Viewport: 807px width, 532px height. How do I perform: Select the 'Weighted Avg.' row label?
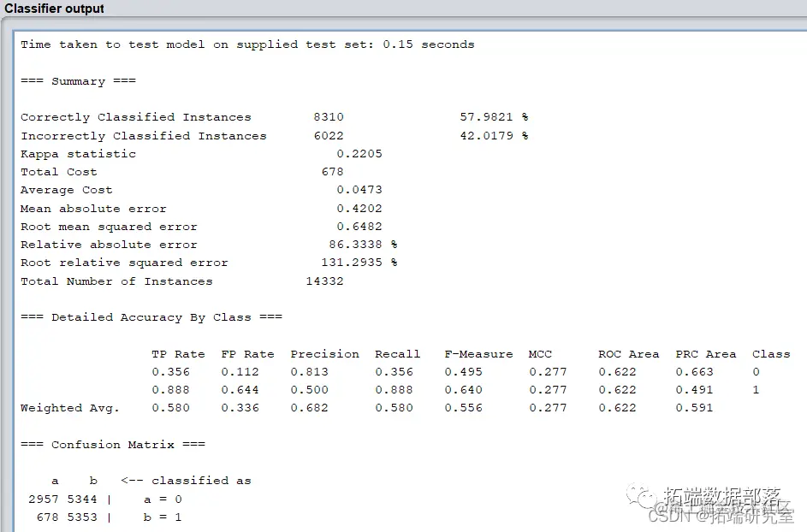(x=70, y=409)
